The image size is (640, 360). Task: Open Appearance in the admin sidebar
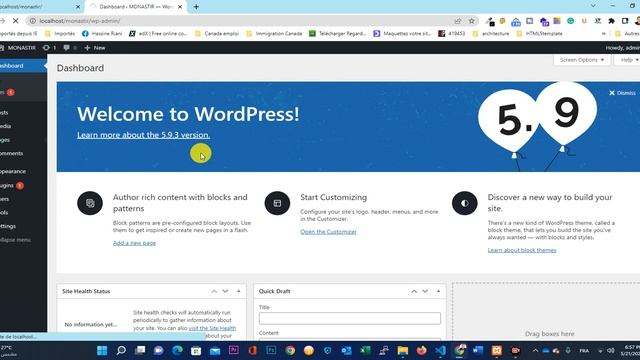pos(23,171)
